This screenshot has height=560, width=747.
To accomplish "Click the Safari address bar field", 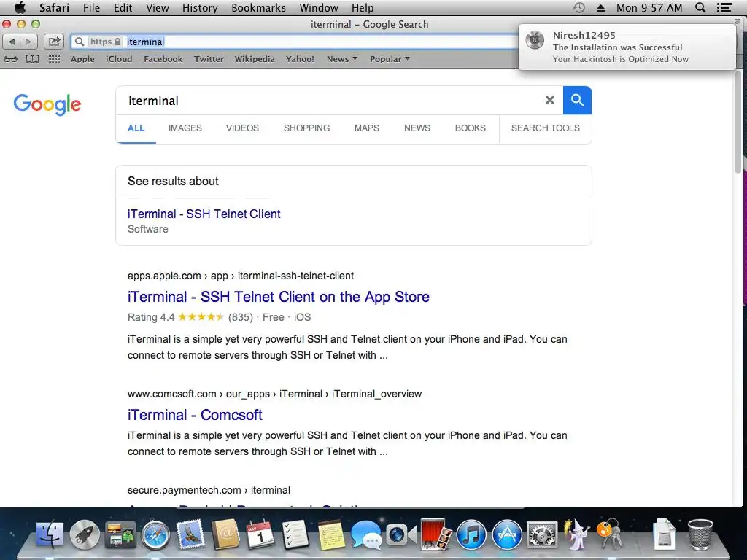I will 295,42.
